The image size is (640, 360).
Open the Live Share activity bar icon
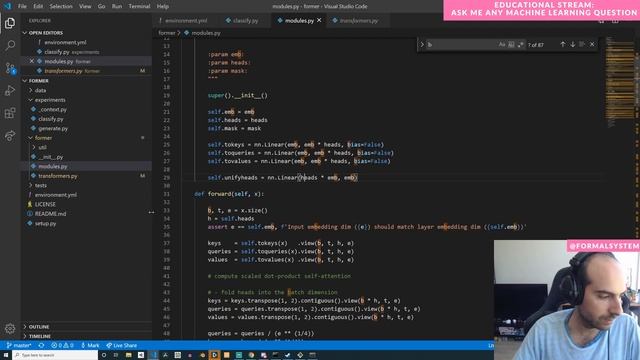tap(10, 135)
